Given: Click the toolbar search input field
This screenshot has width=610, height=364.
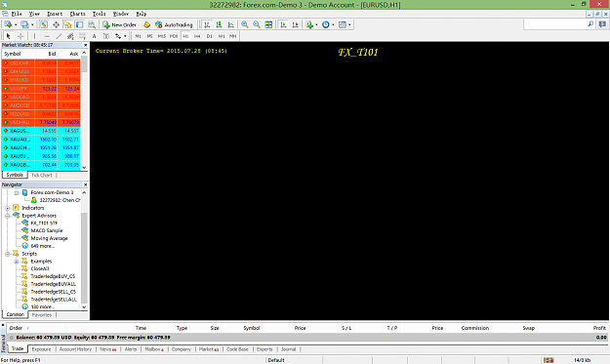Looking at the screenshot, I should click(554, 24).
